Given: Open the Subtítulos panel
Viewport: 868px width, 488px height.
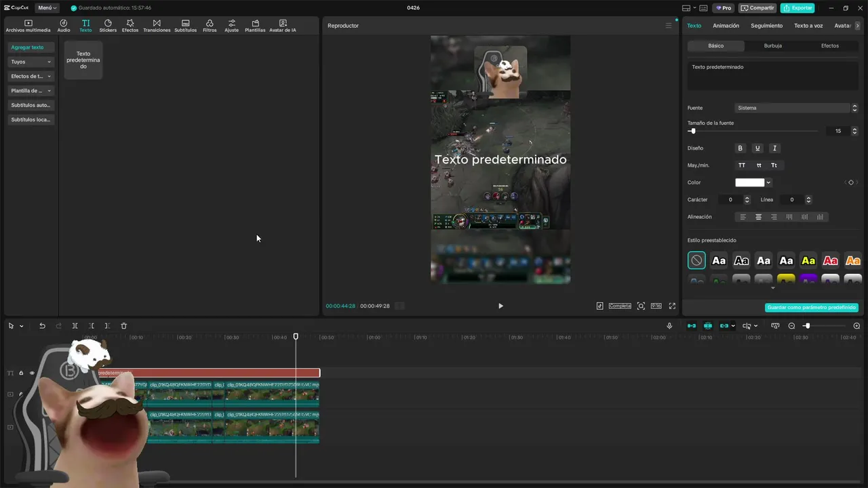Looking at the screenshot, I should coord(185,26).
